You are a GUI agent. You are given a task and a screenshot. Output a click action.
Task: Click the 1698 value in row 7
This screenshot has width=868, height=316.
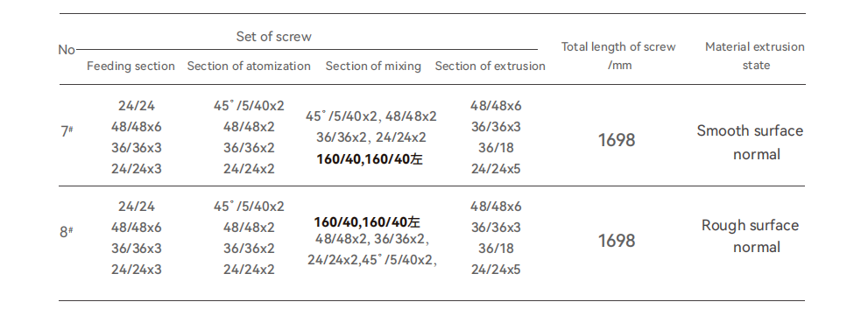pyautogui.click(x=617, y=141)
